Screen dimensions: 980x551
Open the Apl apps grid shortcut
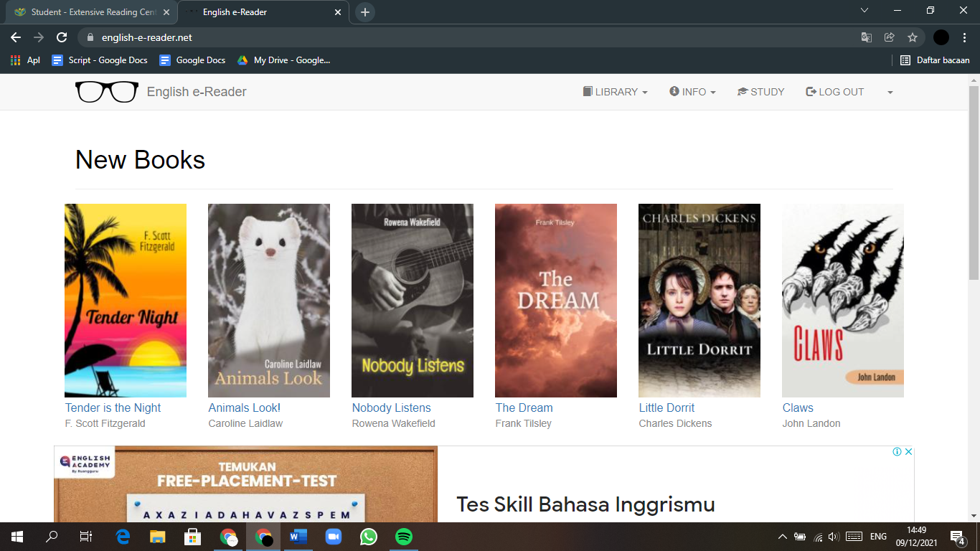coord(25,60)
